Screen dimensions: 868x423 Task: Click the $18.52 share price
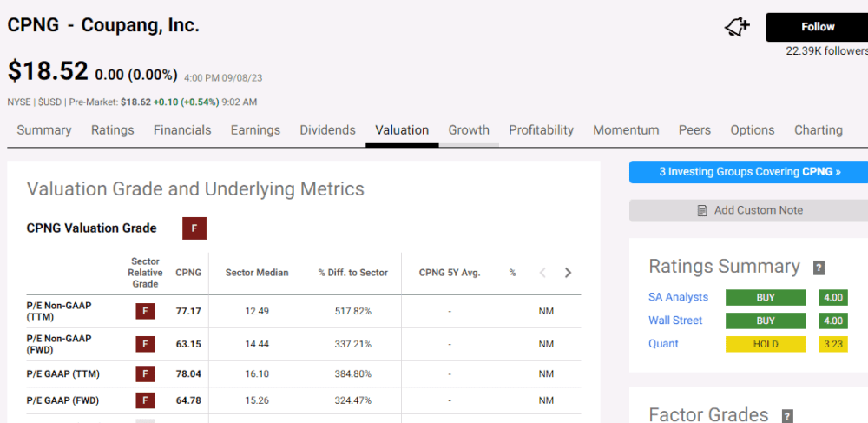tap(48, 71)
